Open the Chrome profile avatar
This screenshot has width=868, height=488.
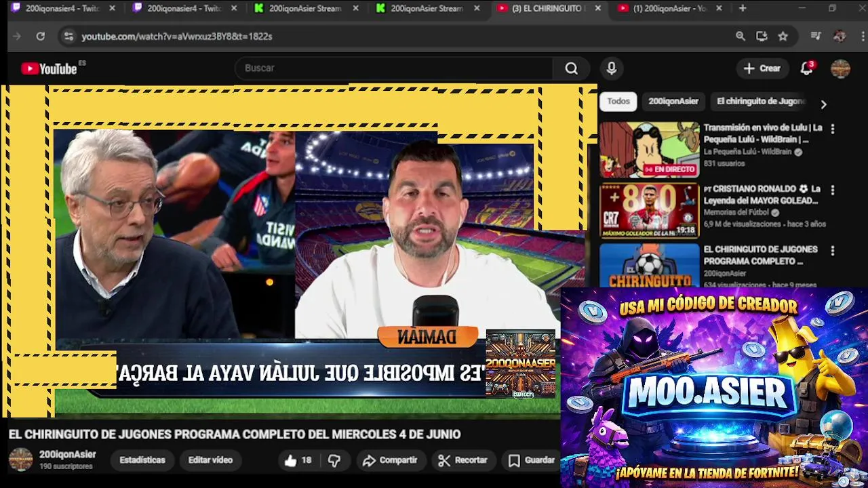pyautogui.click(x=840, y=37)
